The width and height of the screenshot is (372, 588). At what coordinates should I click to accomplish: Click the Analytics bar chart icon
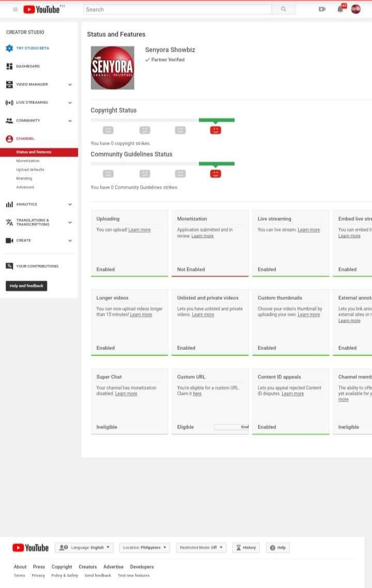[x=9, y=205]
